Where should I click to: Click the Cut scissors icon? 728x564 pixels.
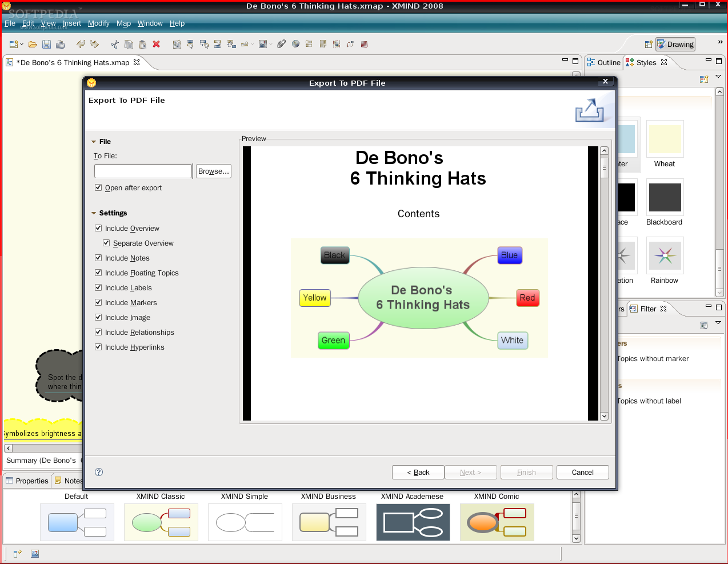tap(115, 44)
